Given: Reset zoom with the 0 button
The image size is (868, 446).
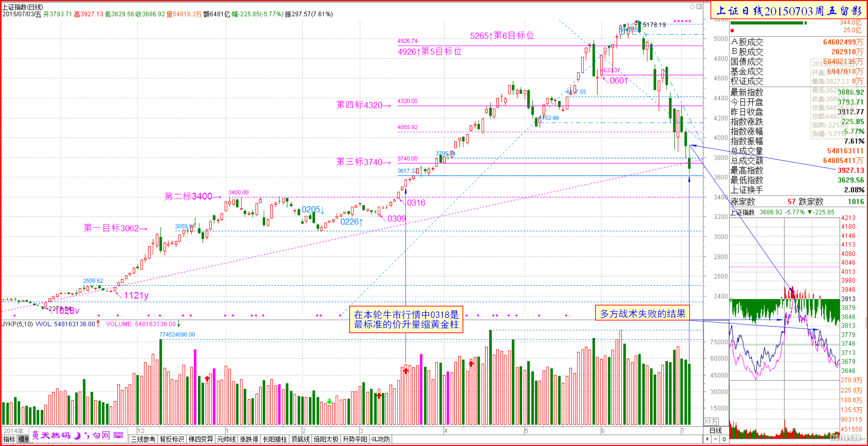Looking at the screenshot, I should pos(724,439).
